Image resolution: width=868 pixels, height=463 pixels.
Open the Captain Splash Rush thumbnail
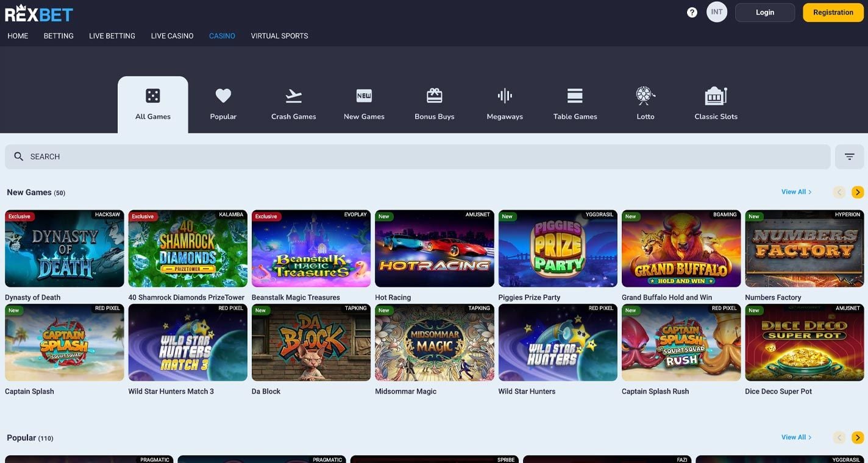(681, 342)
